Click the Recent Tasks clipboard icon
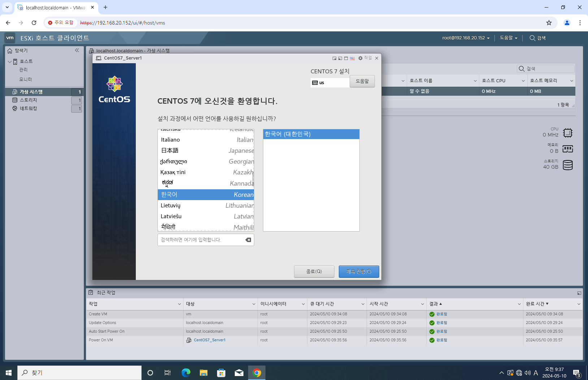Image resolution: width=588 pixels, height=380 pixels. pyautogui.click(x=91, y=292)
